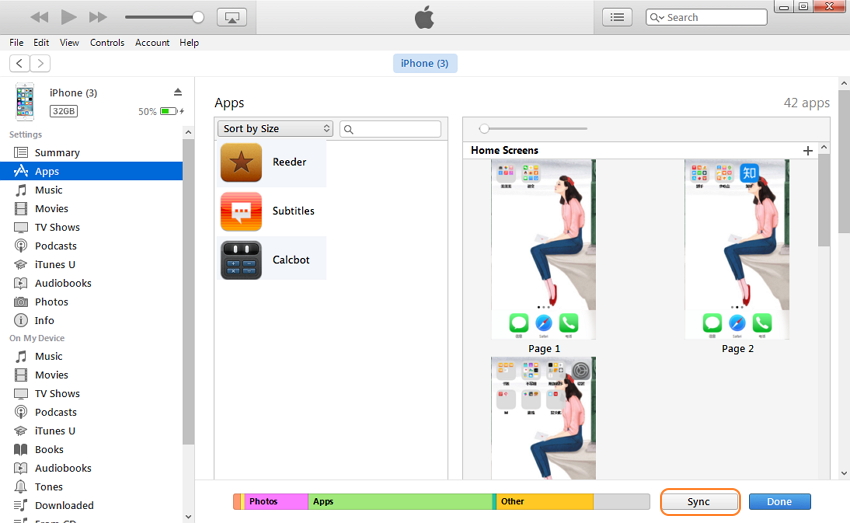Click the Done button

pos(780,502)
